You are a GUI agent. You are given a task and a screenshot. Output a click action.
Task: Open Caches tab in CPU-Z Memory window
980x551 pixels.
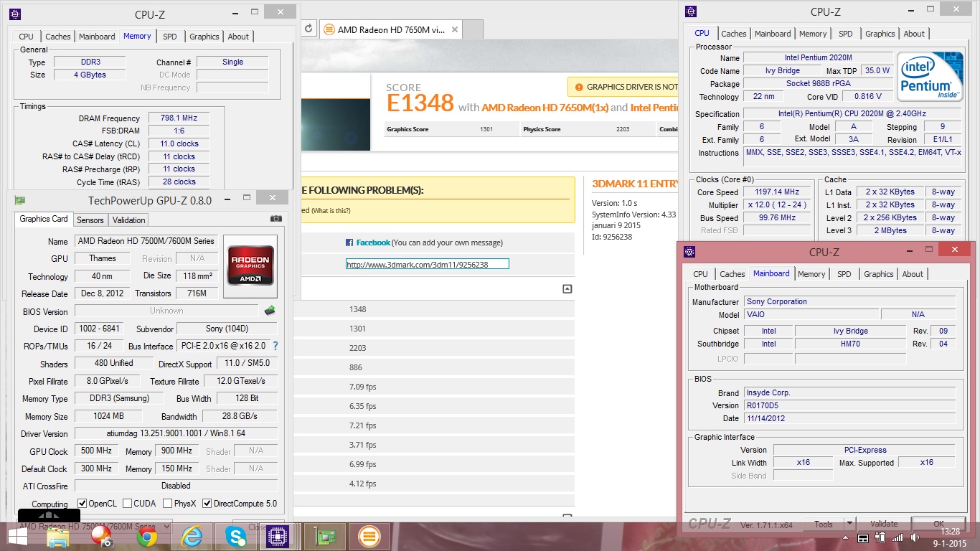point(58,37)
